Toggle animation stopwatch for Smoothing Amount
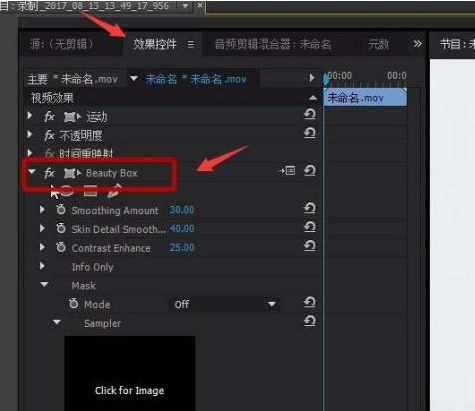Image resolution: width=475 pixels, height=411 pixels. pos(61,210)
